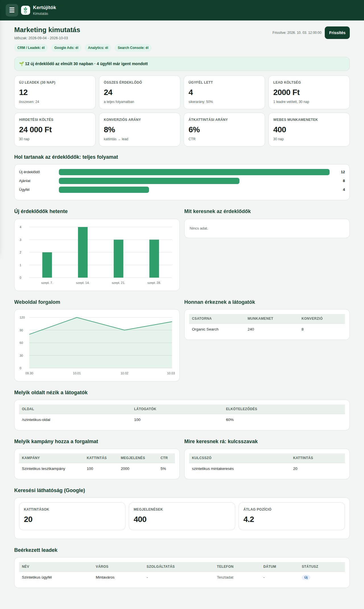This screenshot has width=364, height=609.
Task: Click the Google Ads status badge
Action: click(x=66, y=48)
